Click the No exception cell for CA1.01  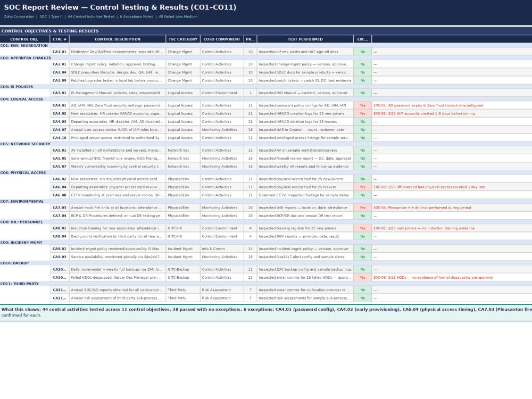tap(362, 52)
